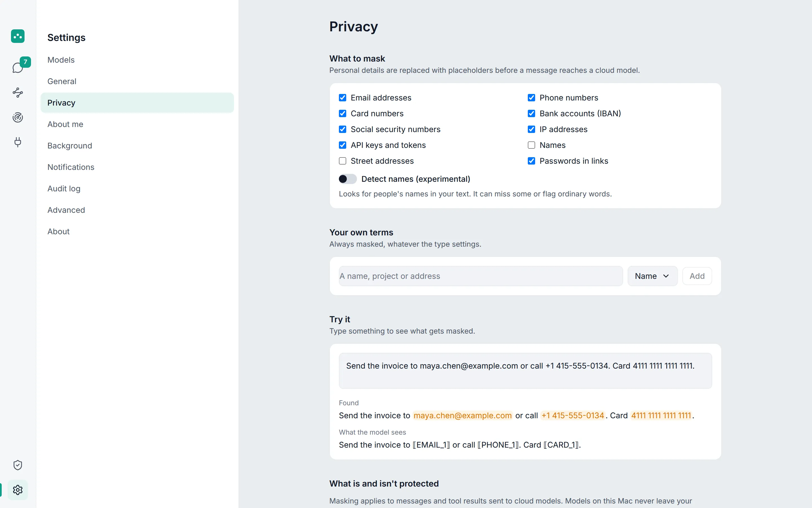Open the radar target icon in sidebar
The width and height of the screenshot is (812, 508).
pos(18,117)
